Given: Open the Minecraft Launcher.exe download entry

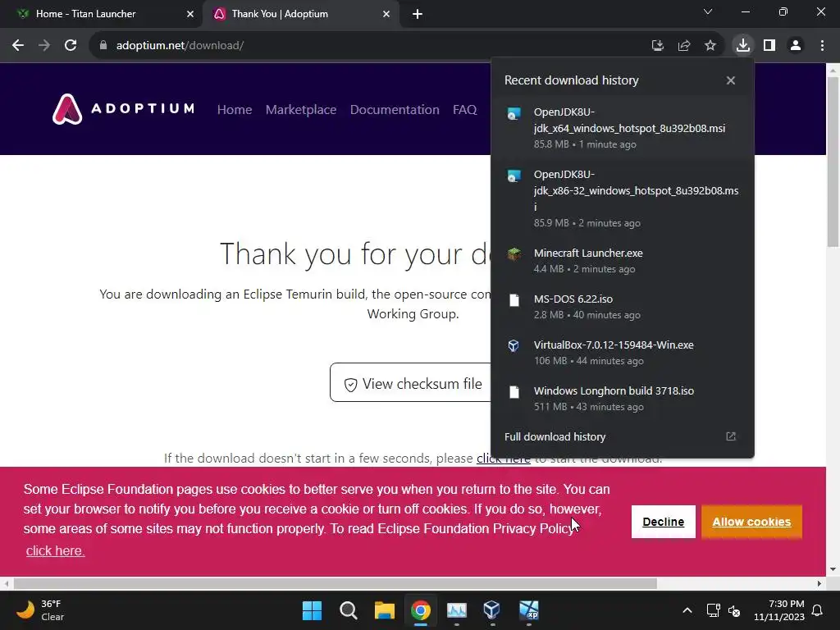Looking at the screenshot, I should 623,261.
